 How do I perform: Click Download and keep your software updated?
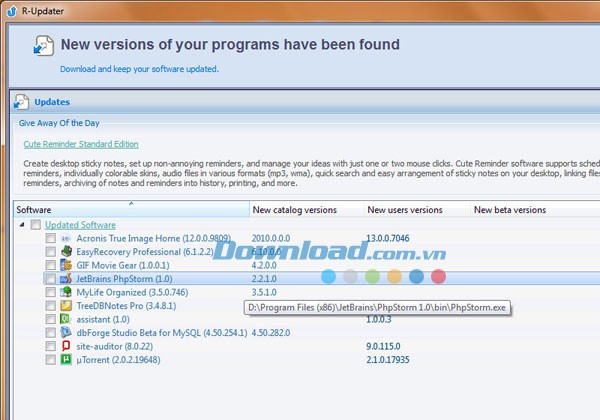[139, 69]
